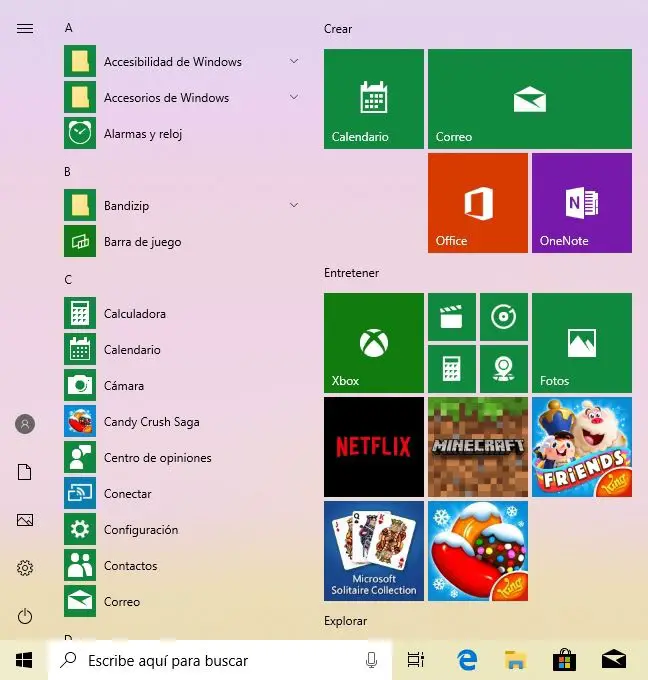Launch the Office tile
648x680 pixels.
478,203
